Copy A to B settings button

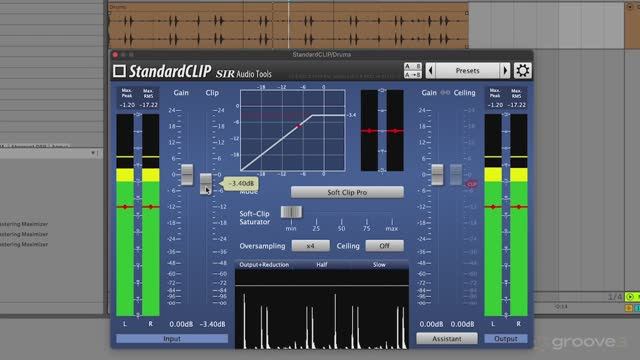point(413,75)
